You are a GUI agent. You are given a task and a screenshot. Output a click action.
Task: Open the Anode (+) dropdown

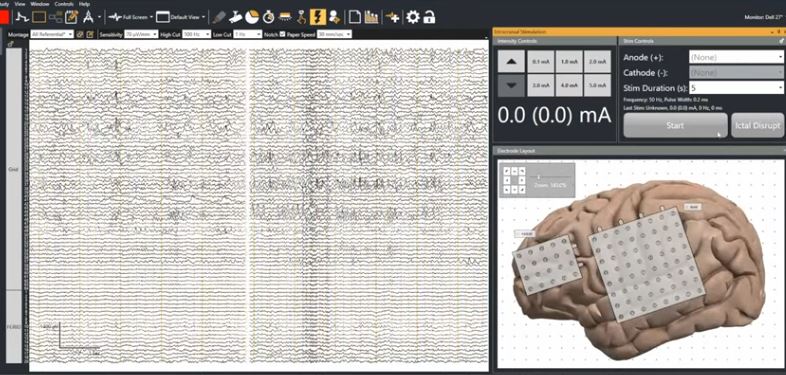tap(736, 57)
